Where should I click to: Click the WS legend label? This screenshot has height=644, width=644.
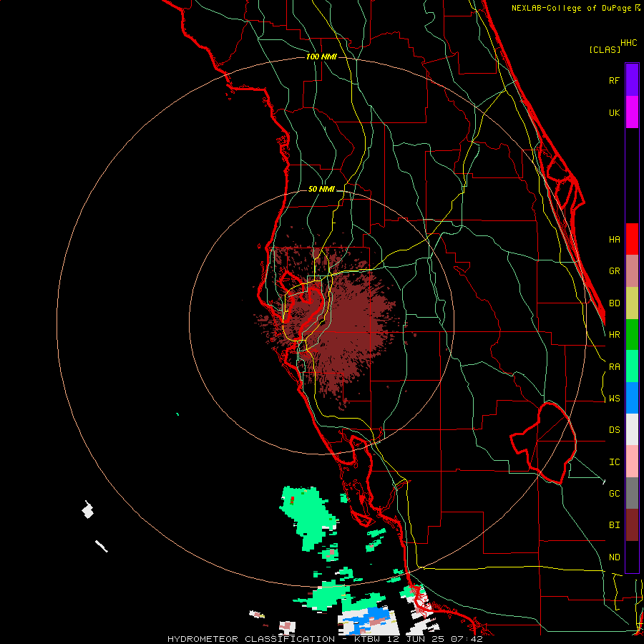point(614,399)
